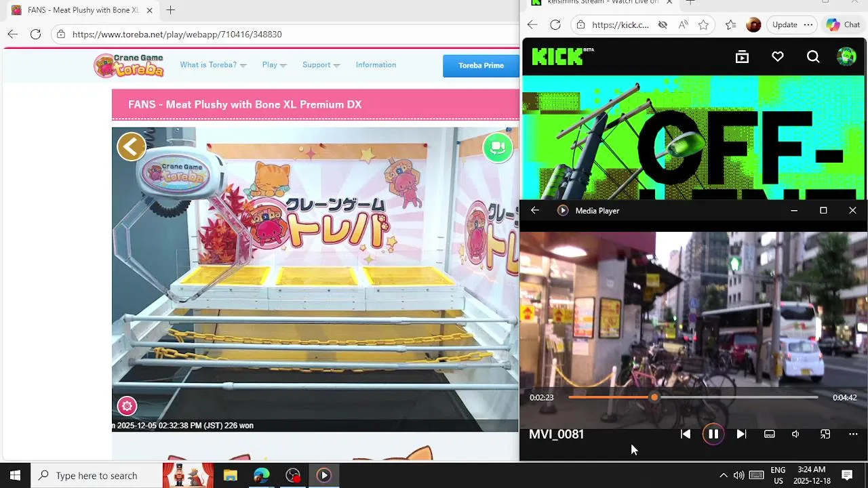Image resolution: width=868 pixels, height=488 pixels.
Task: Open system volume in tray
Action: tap(738, 476)
